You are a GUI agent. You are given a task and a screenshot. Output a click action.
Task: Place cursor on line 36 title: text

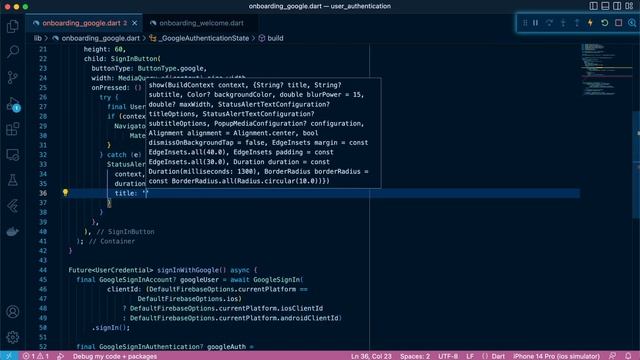(x=126, y=193)
